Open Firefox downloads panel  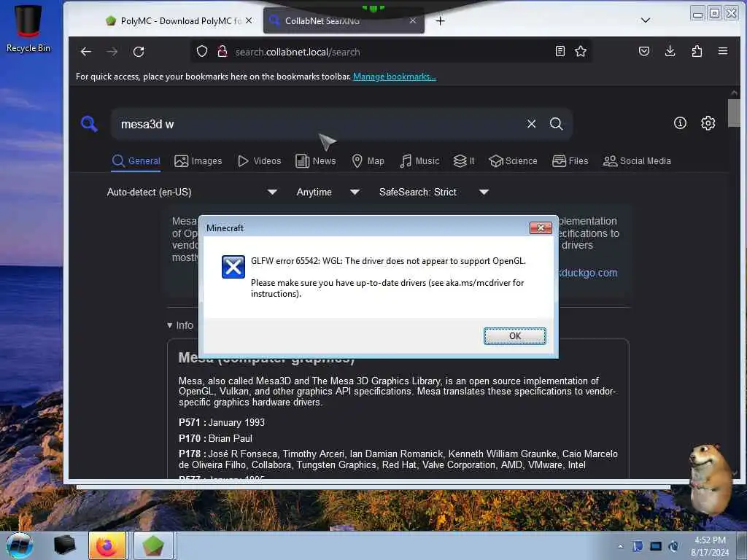coord(670,51)
